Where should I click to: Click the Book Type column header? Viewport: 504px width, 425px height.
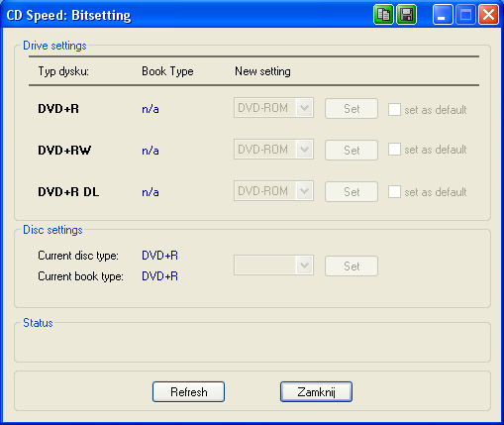[x=167, y=71]
